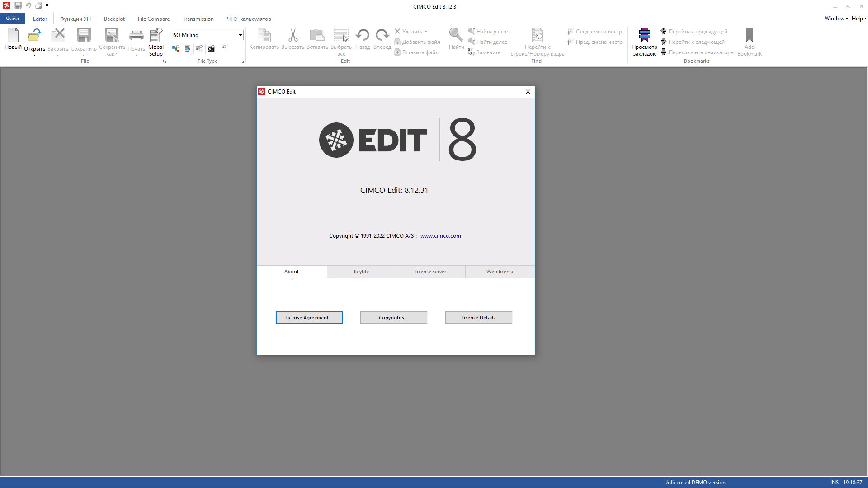Open the Window menu dropdown
The width and height of the screenshot is (868, 488).
coord(836,19)
